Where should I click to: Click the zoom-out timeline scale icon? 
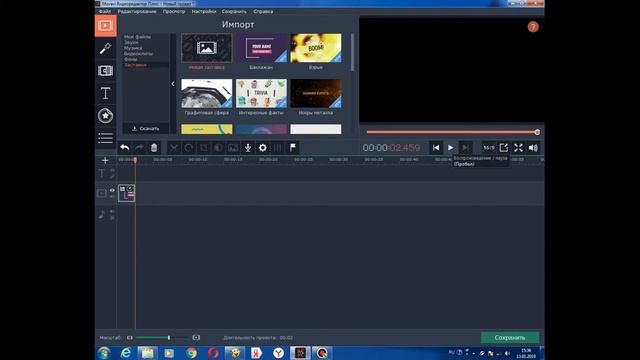pyautogui.click(x=130, y=338)
